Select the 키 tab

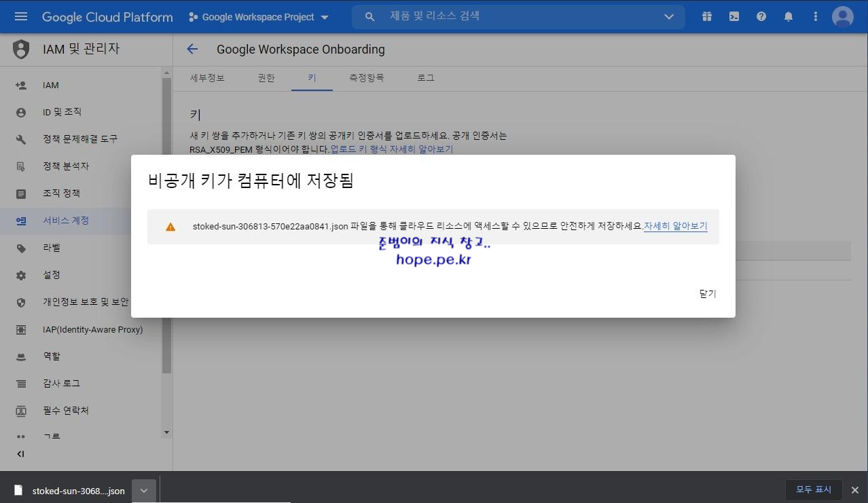[312, 78]
